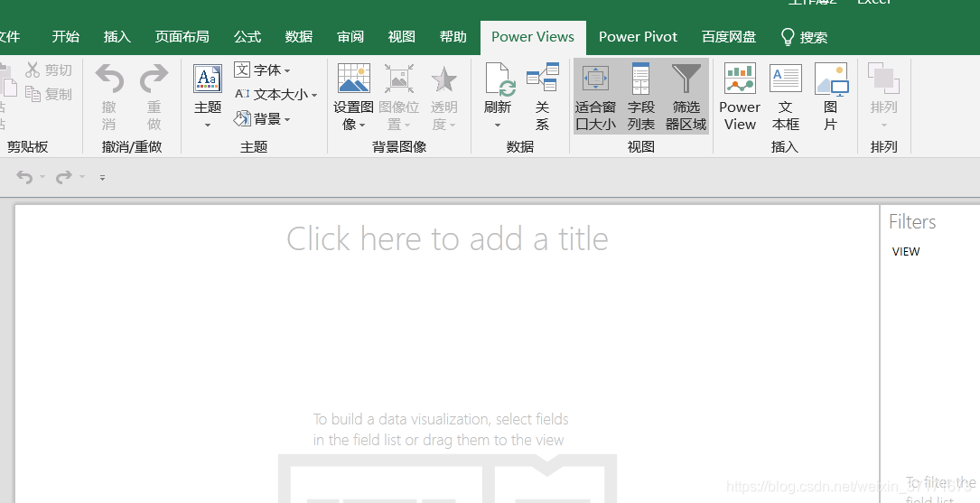Open the Data (数据) tab
The image size is (980, 503).
click(x=299, y=37)
